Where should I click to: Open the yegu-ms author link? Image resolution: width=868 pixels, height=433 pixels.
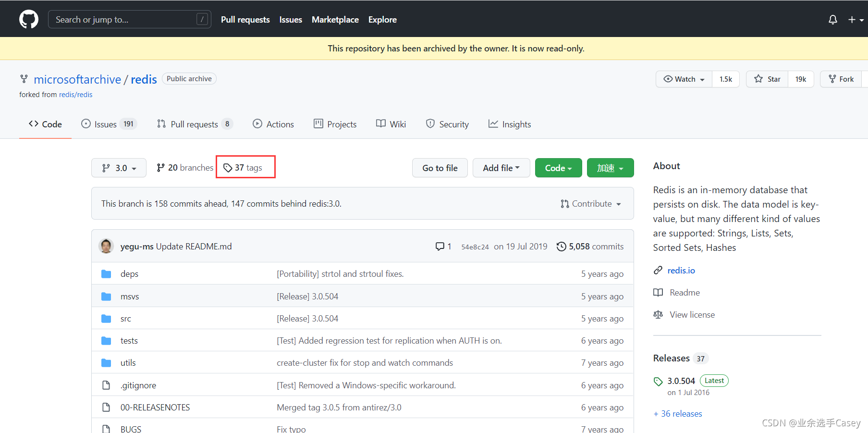(137, 247)
